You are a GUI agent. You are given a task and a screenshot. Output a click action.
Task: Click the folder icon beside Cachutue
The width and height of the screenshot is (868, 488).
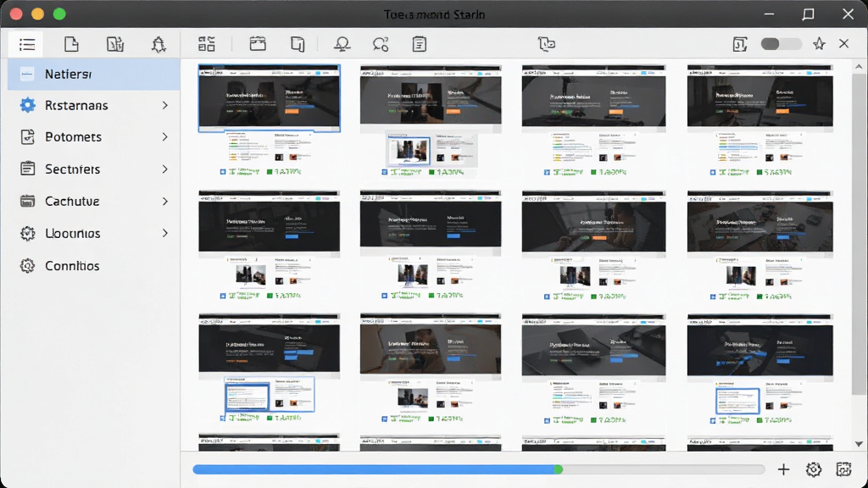27,201
